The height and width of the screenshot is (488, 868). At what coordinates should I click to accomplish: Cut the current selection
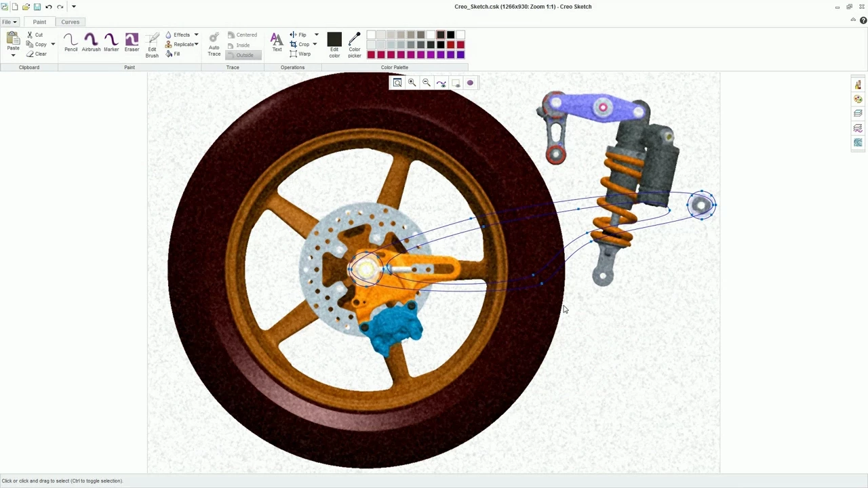(x=35, y=35)
